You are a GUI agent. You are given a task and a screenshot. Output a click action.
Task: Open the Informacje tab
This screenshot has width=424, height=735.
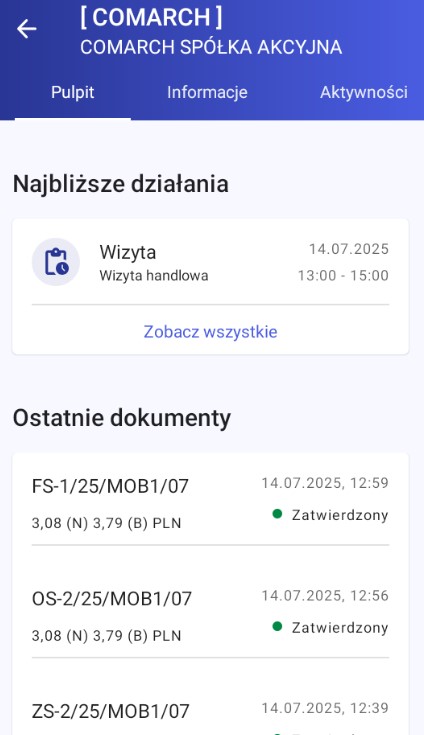pyautogui.click(x=207, y=92)
